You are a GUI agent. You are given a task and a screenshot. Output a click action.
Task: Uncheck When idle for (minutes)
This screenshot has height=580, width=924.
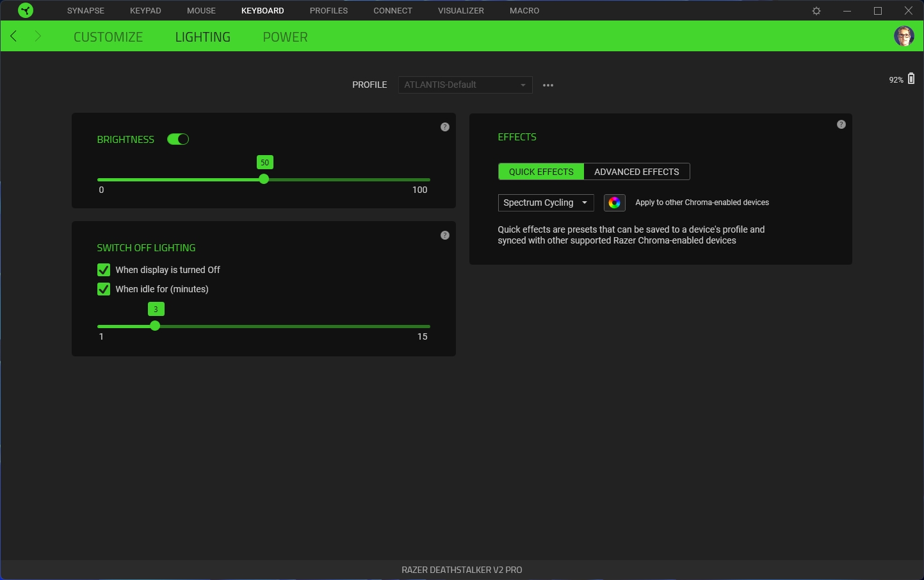[104, 289]
